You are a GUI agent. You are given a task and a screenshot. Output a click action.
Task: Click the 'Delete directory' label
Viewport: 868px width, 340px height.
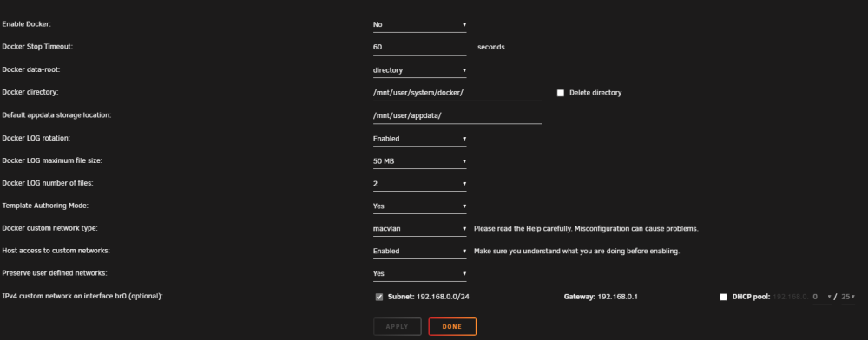[x=595, y=93]
